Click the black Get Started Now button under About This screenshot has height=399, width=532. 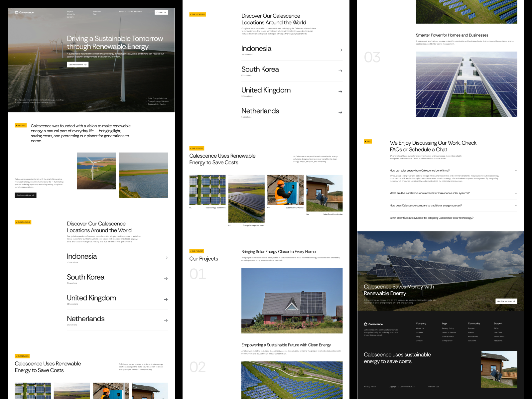click(x=26, y=196)
